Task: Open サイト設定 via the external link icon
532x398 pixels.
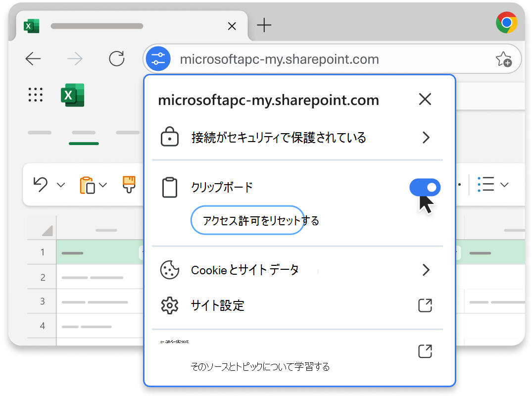Action: click(425, 305)
